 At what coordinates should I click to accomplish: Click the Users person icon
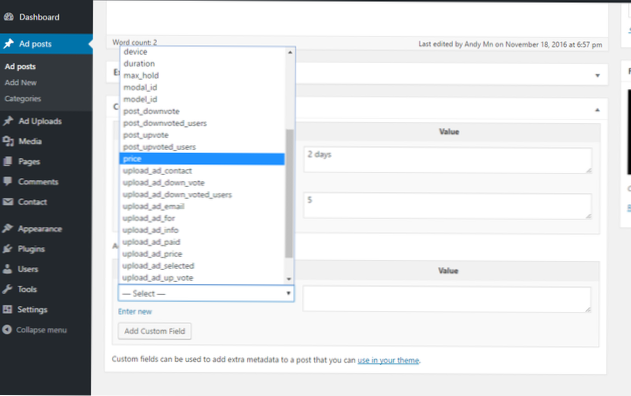tap(8, 269)
